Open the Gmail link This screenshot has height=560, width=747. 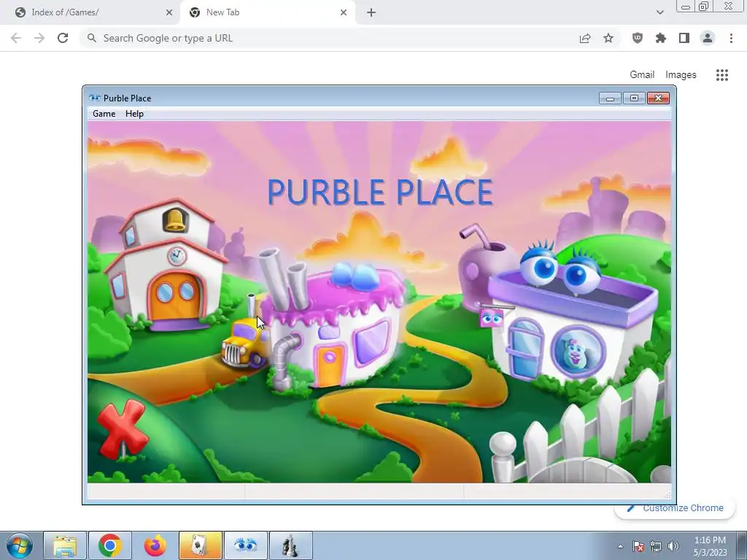[x=642, y=75]
